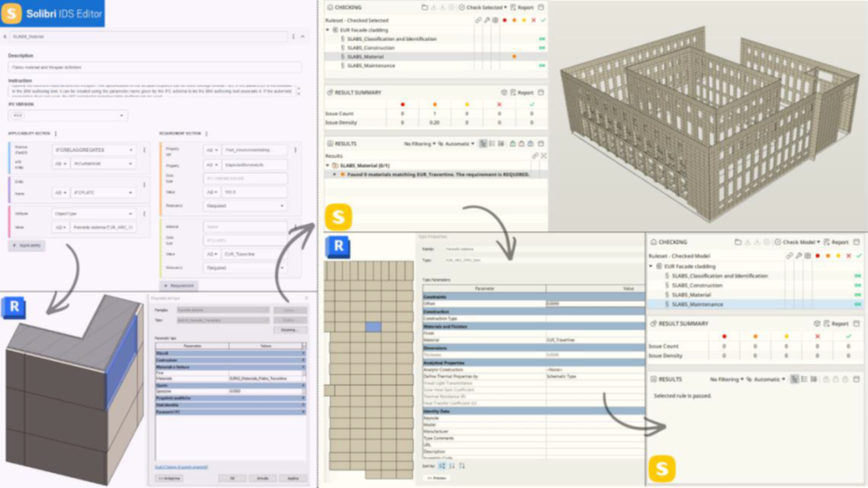This screenshot has width=868, height=488.
Task: Click the blue help link in Italian Revit dialog
Action: (182, 467)
